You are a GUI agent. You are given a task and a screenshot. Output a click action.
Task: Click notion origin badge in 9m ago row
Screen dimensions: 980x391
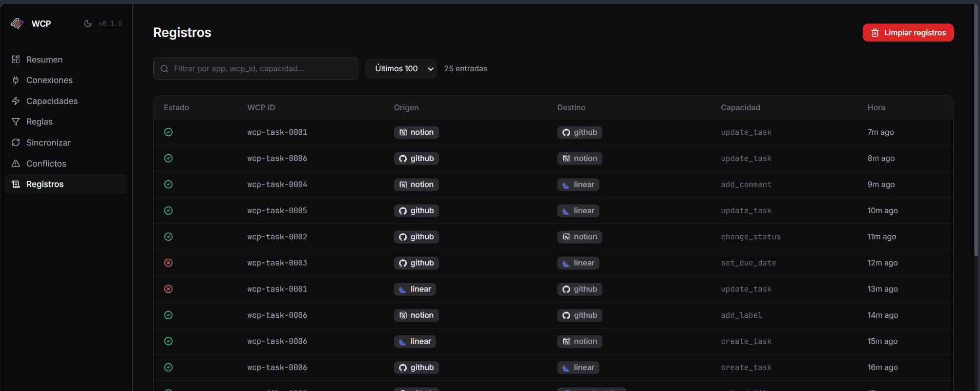[x=416, y=184]
